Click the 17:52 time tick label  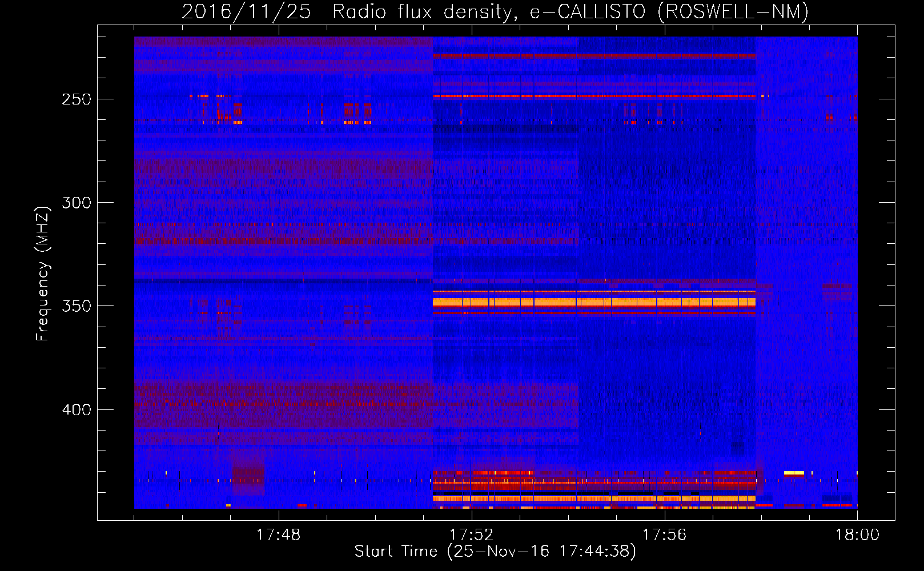(x=471, y=535)
